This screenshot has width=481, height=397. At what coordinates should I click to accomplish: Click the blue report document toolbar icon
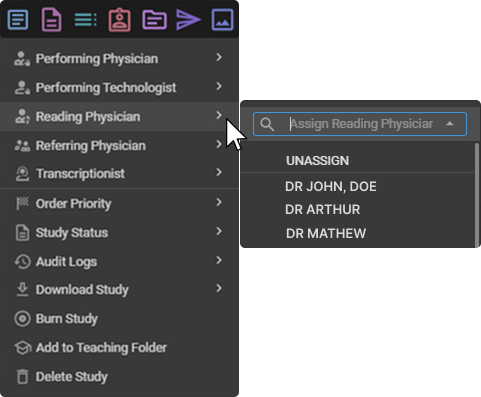tap(18, 20)
